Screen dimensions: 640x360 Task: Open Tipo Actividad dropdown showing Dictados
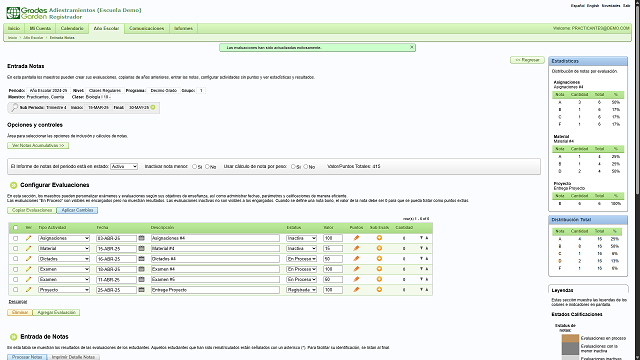[64, 259]
